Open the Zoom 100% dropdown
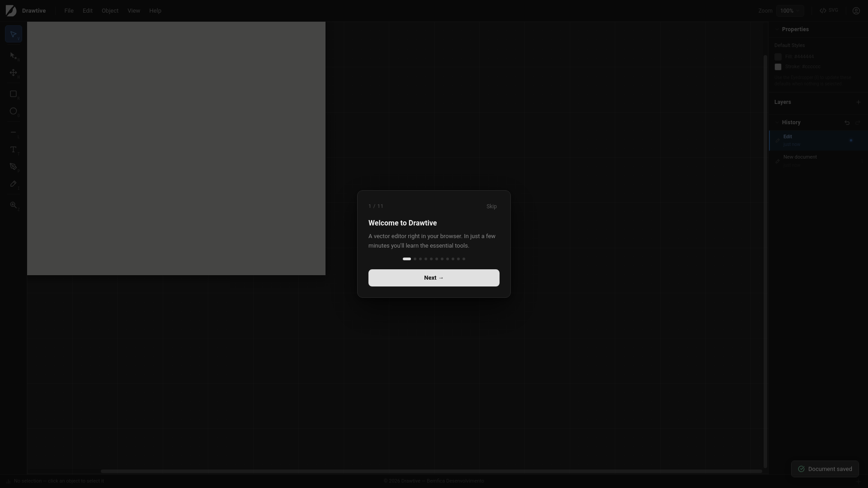 [790, 11]
